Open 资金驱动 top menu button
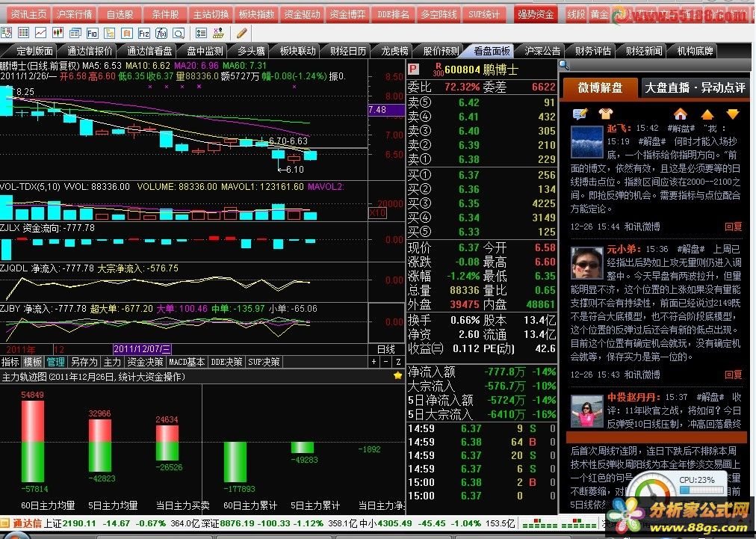This screenshot has height=539, width=756. 302,14
